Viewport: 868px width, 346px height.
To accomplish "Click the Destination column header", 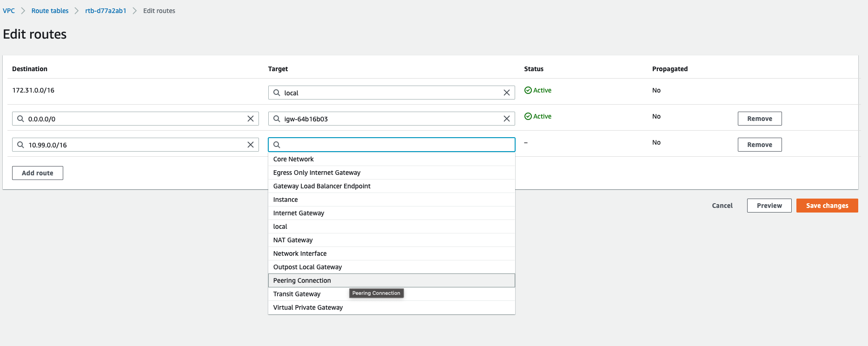I will [x=30, y=69].
